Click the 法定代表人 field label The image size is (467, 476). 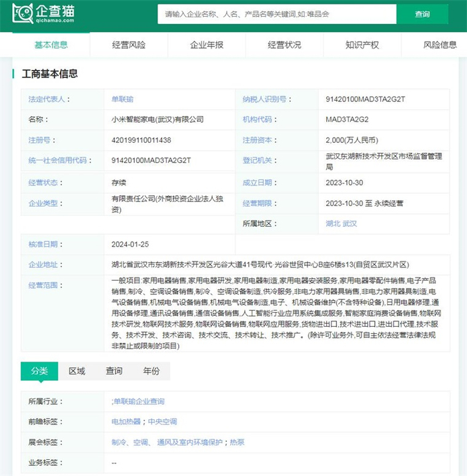point(47,99)
